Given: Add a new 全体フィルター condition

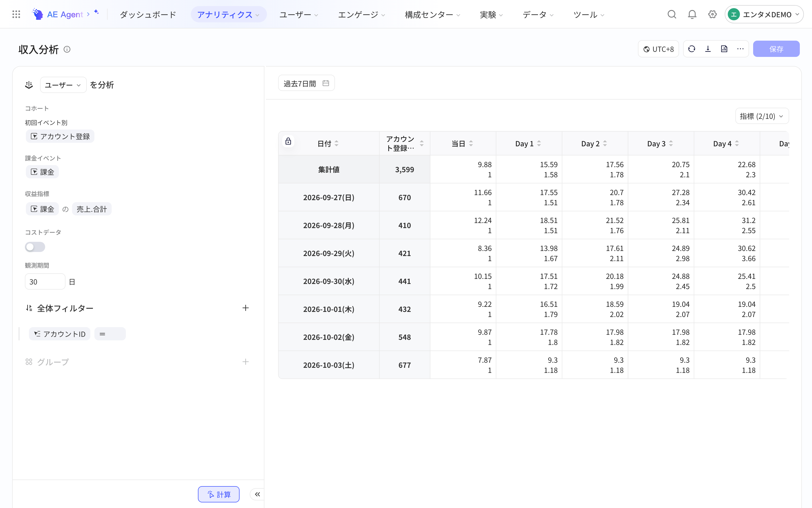Looking at the screenshot, I should point(246,308).
